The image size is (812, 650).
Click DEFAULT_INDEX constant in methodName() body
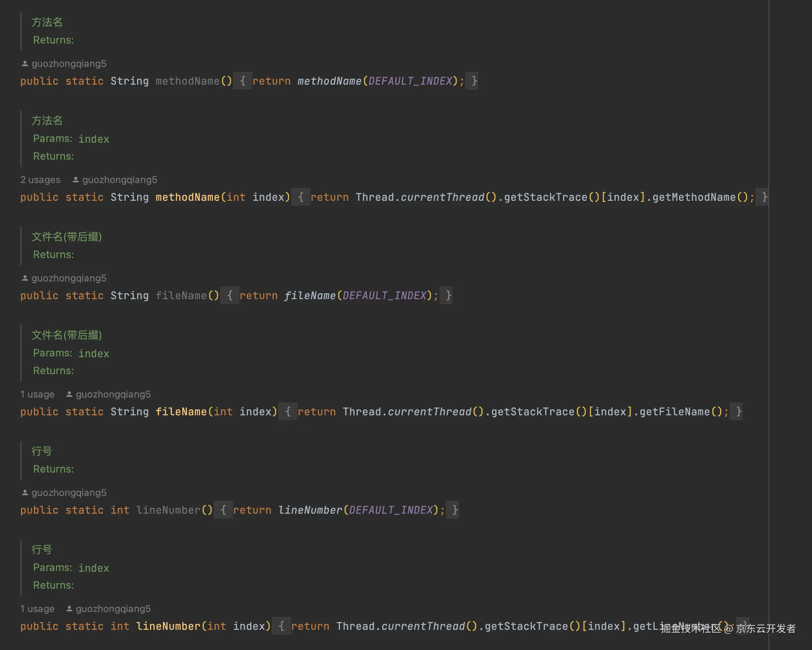410,81
